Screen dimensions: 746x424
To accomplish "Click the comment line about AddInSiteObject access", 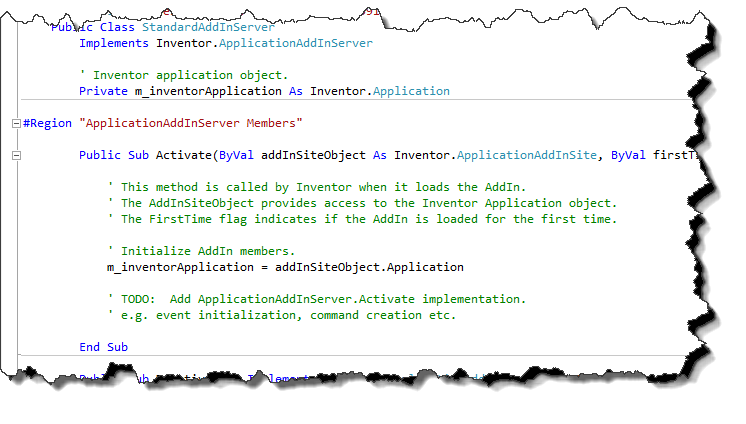I will (362, 203).
